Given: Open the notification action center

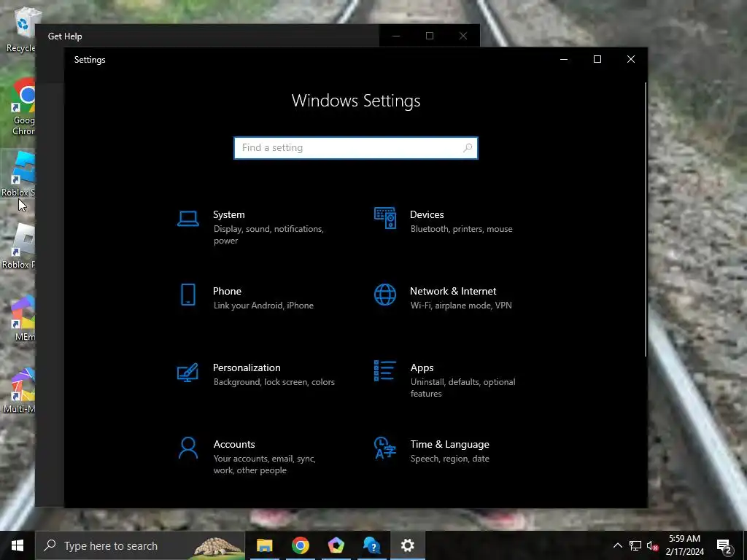Looking at the screenshot, I should (x=724, y=545).
